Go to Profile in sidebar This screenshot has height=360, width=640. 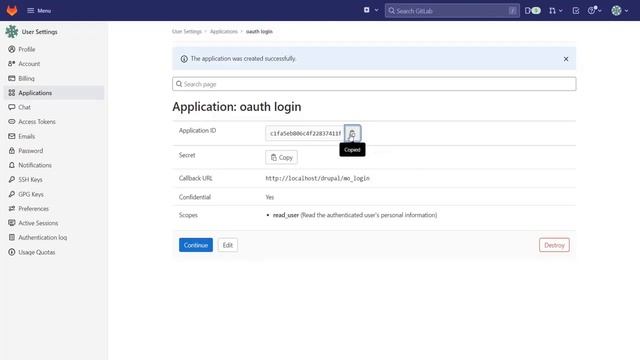27,49
